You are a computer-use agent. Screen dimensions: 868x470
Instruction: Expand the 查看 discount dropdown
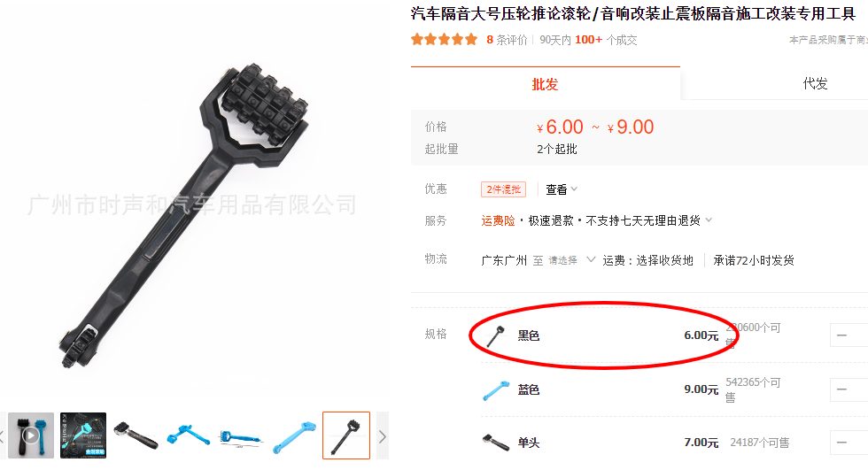562,189
